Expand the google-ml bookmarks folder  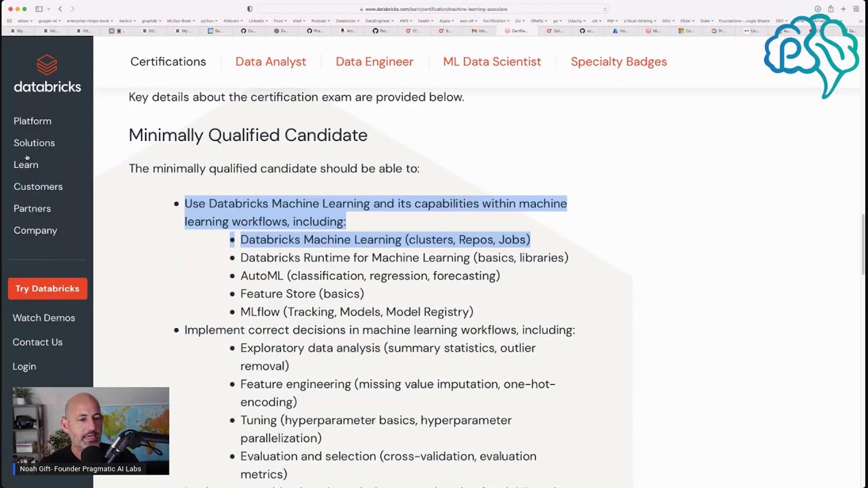click(50, 21)
